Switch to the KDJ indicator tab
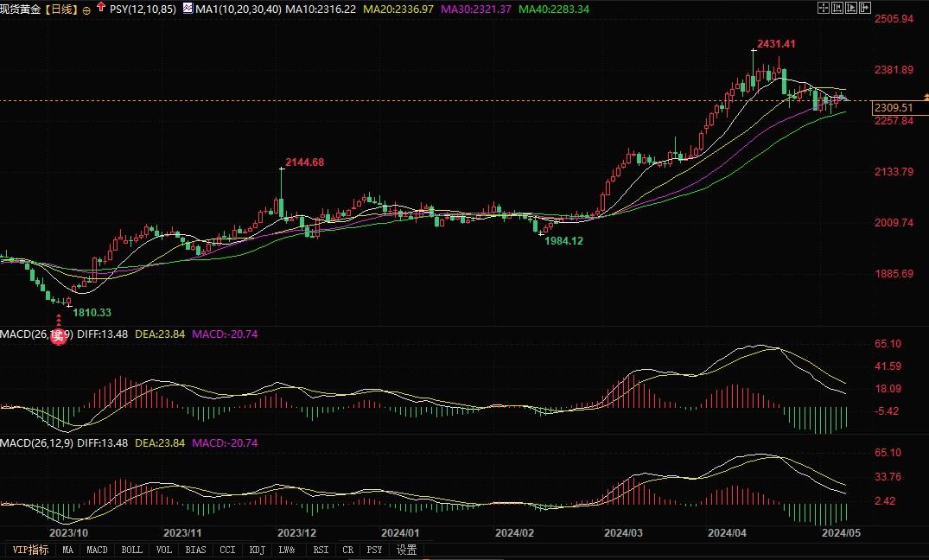 [x=257, y=549]
